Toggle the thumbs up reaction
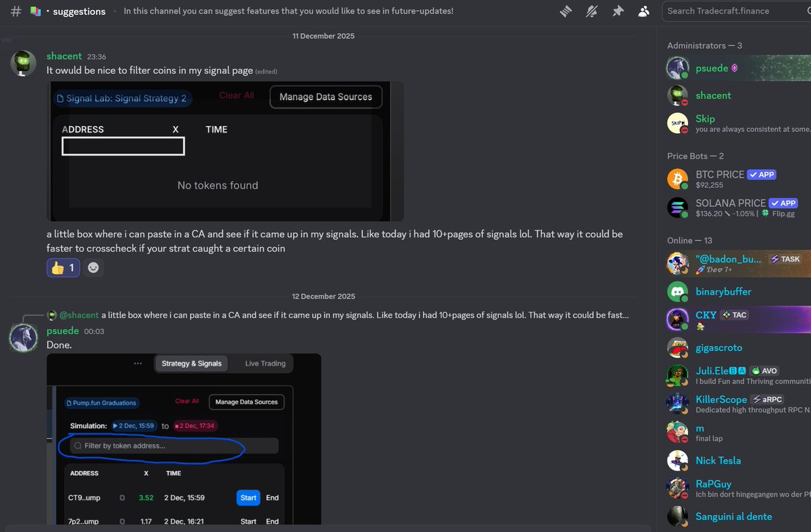This screenshot has height=532, width=811. point(64,268)
